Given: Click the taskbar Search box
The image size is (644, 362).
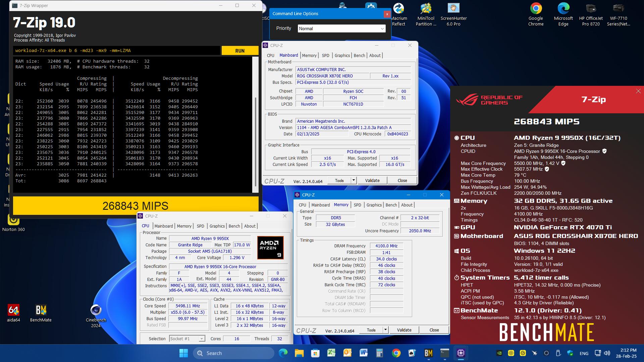Looking at the screenshot, I should point(233,353).
